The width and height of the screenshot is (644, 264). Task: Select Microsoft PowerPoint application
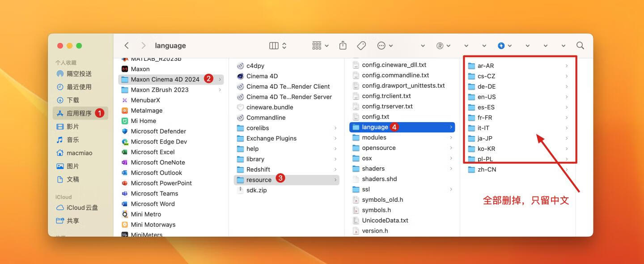coord(171,183)
